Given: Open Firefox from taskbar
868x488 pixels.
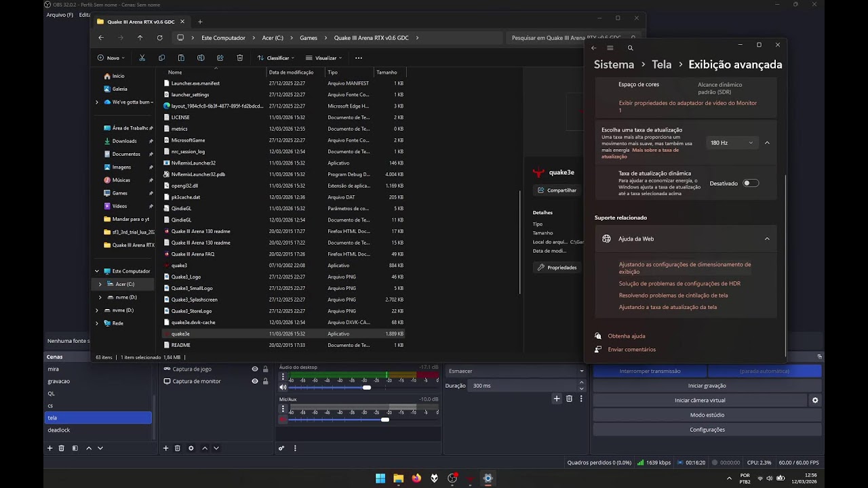Looking at the screenshot, I should (x=416, y=479).
